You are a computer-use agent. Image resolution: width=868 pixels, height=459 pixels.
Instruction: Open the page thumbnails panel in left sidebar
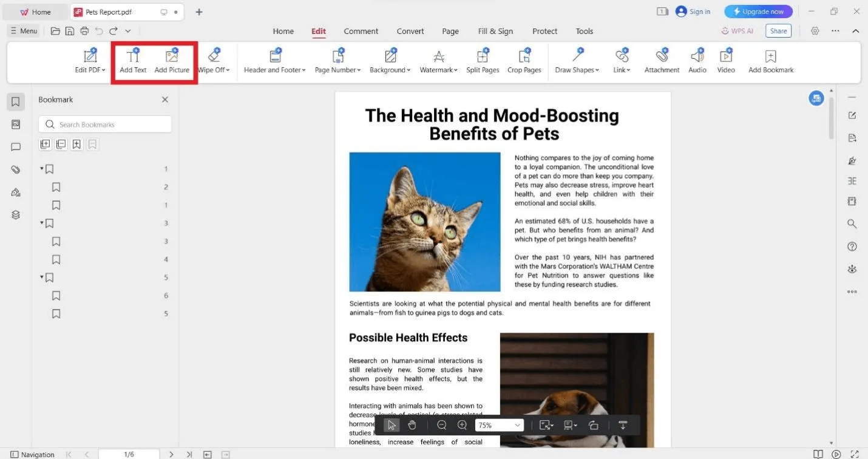pyautogui.click(x=15, y=124)
